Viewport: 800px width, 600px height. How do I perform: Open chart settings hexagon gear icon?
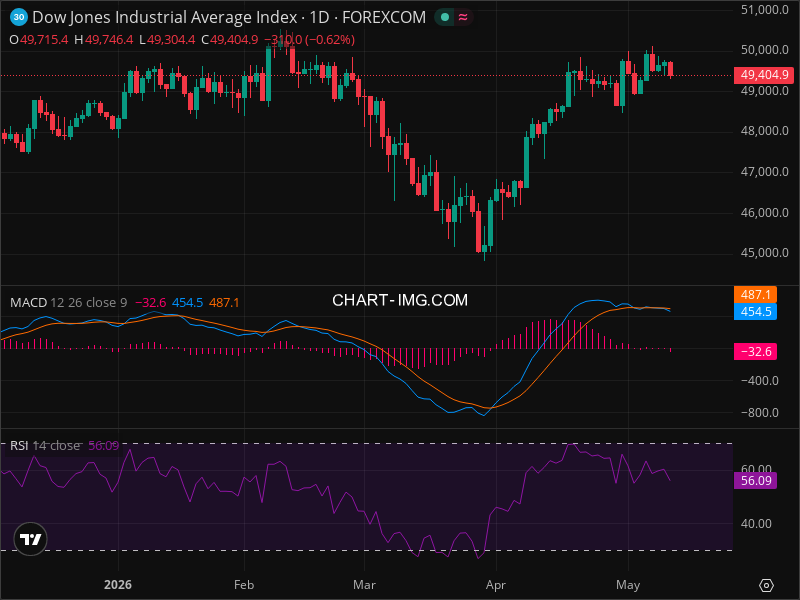(x=766, y=585)
